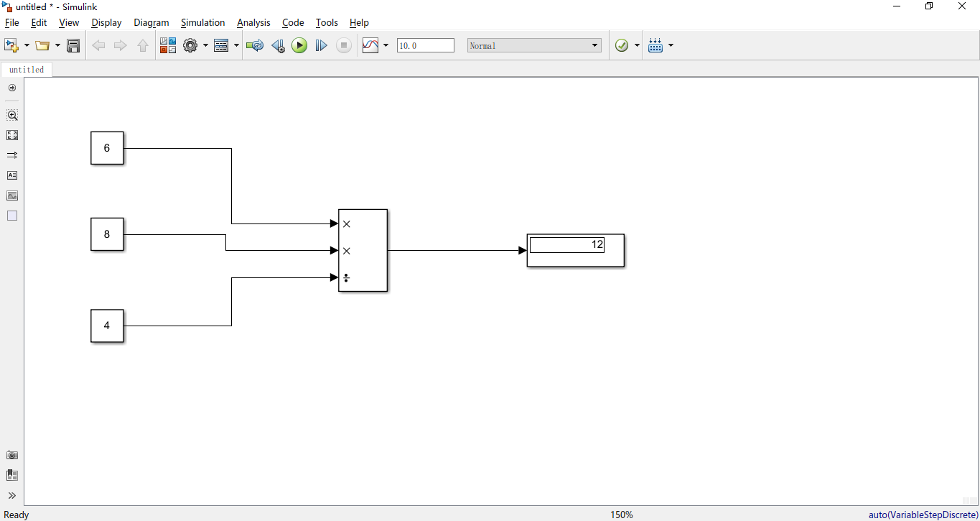
Task: Select the Annotation text tool
Action: coord(12,175)
